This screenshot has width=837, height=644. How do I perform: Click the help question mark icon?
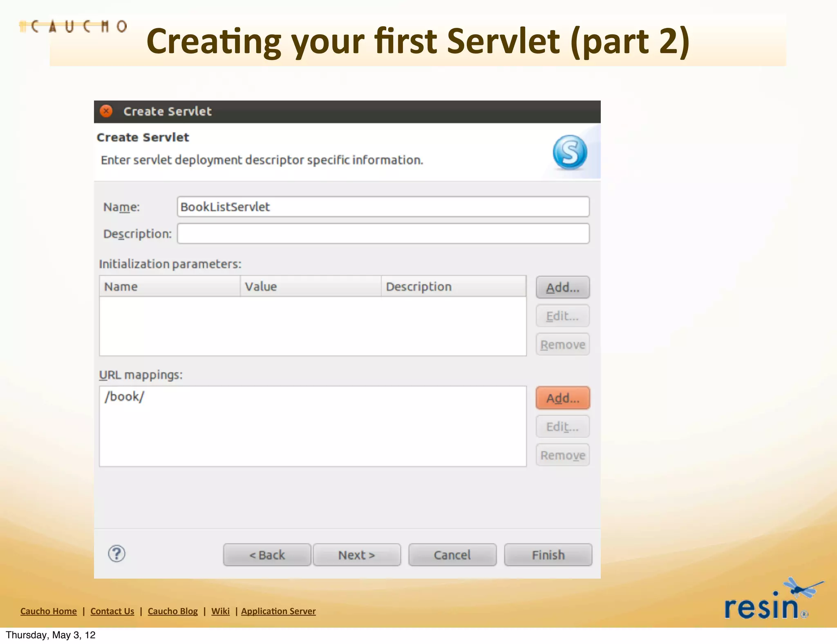click(x=116, y=554)
